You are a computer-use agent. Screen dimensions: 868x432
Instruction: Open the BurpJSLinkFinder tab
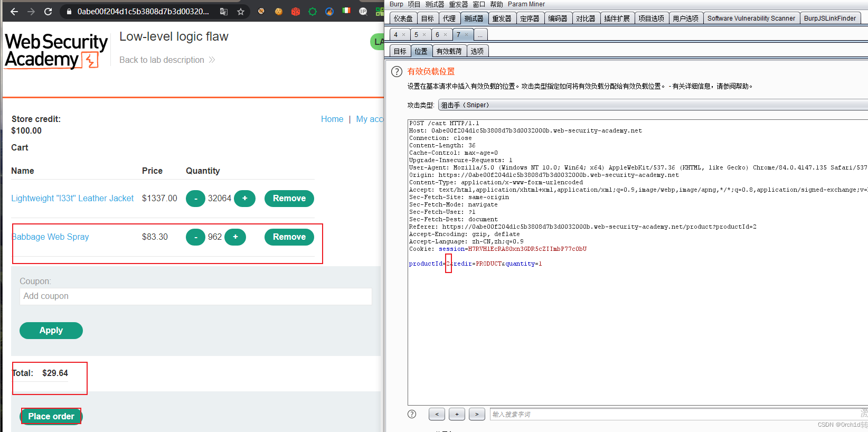pos(830,18)
